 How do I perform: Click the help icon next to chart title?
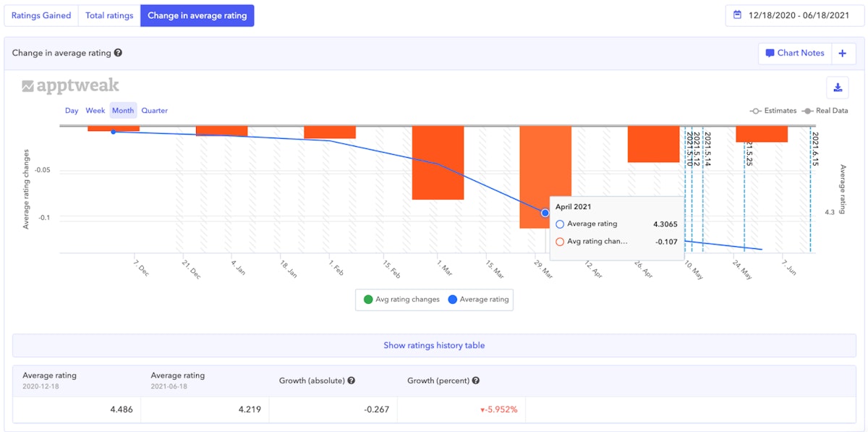point(118,53)
